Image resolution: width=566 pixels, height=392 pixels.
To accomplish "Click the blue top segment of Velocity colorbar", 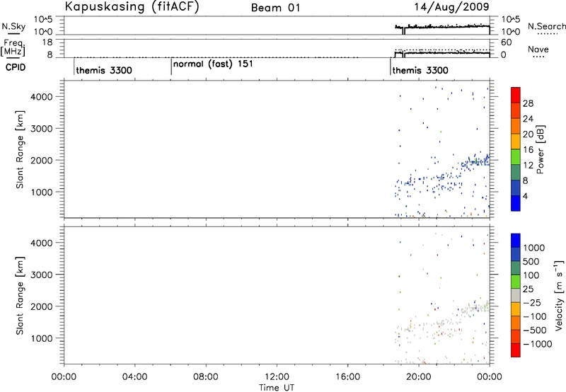I will (516, 241).
